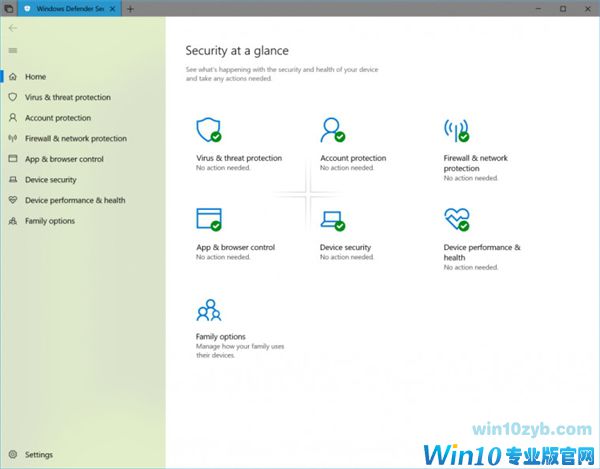The image size is (600, 469).
Task: Click the tab sets icon in title bar
Action: click(x=9, y=8)
